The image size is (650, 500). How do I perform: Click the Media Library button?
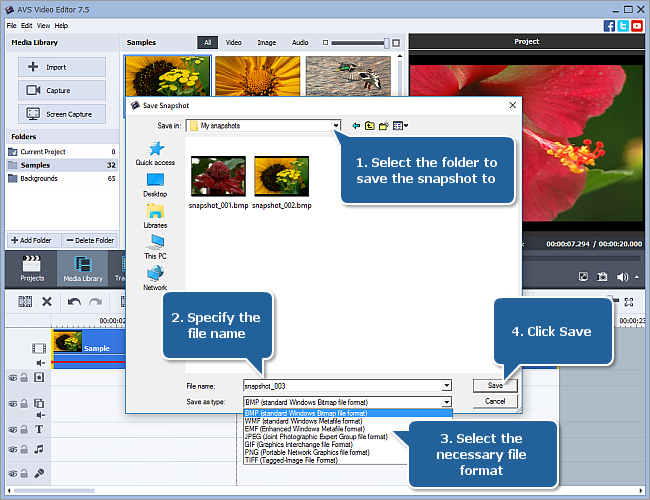click(82, 268)
